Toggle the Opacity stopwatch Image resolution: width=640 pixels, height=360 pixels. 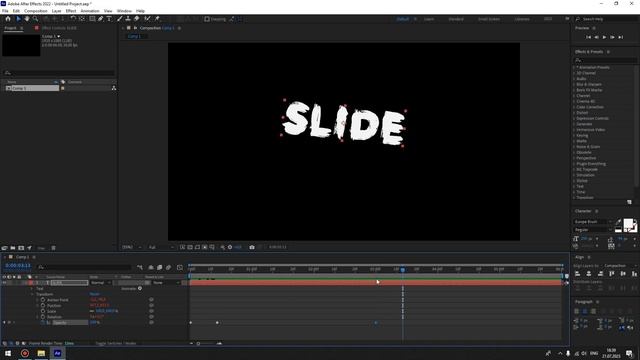point(43,322)
